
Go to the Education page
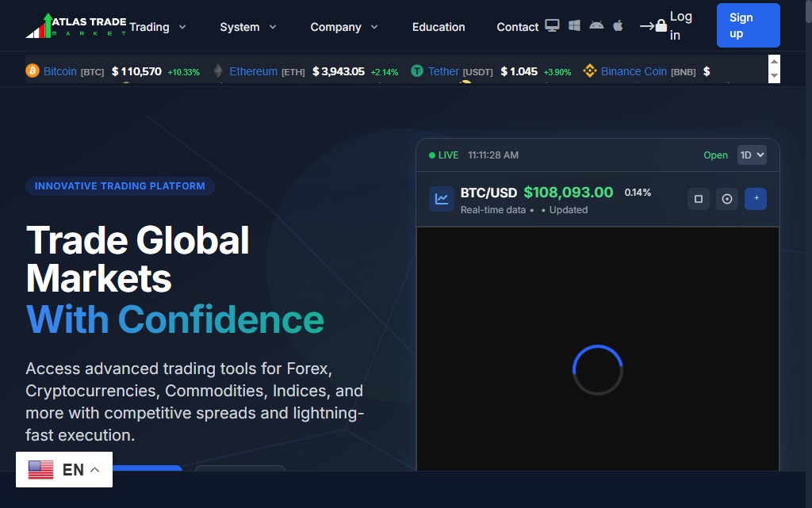coord(439,27)
